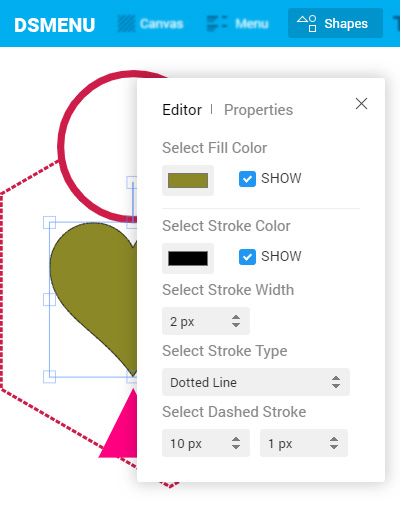
Task: Open the olive fill color swatch
Action: 188,180
